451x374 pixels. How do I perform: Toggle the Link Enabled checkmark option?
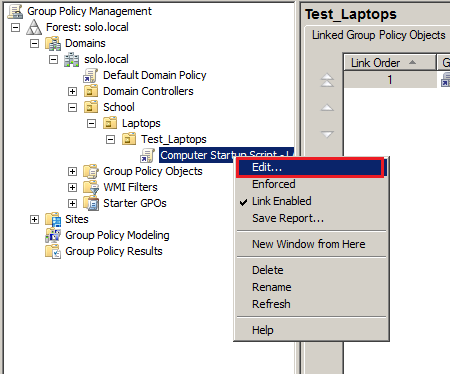point(282,201)
